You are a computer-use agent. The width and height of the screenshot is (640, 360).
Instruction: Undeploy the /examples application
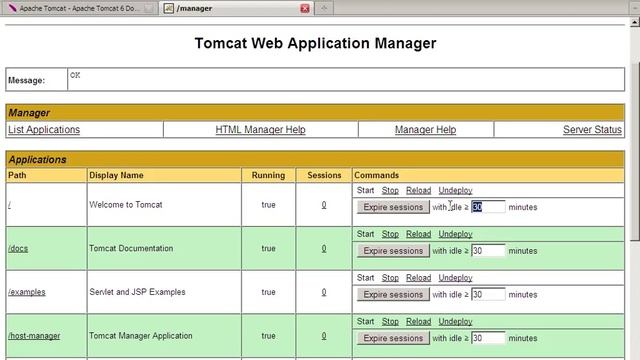[x=455, y=278]
